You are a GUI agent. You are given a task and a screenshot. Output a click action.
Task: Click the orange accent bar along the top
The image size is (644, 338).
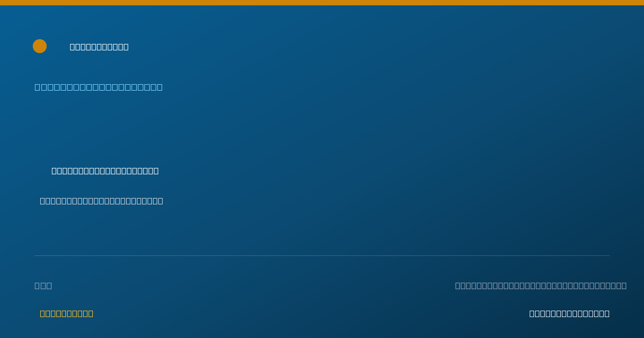point(322,3)
